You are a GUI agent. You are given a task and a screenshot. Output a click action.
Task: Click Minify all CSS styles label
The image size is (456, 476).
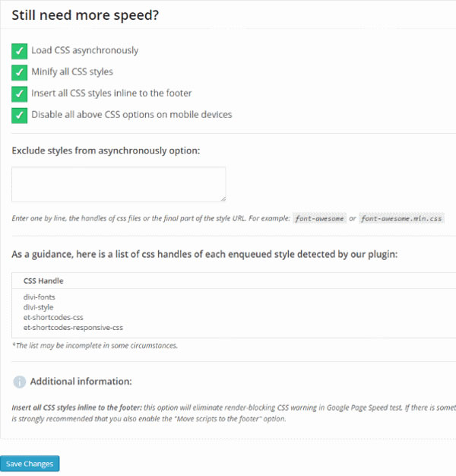[72, 71]
